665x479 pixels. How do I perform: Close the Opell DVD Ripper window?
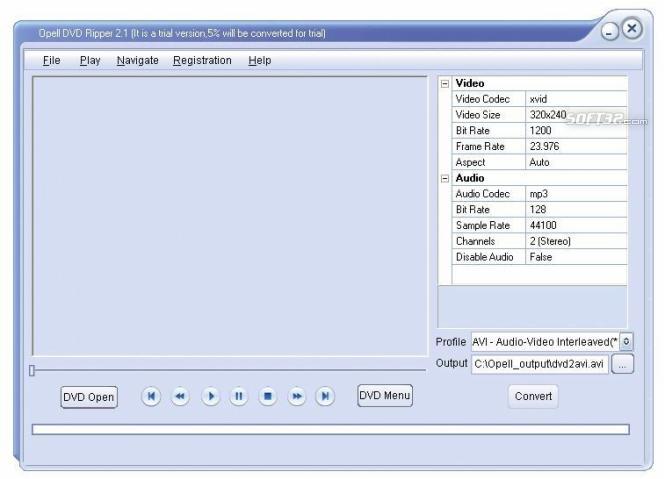(x=632, y=29)
